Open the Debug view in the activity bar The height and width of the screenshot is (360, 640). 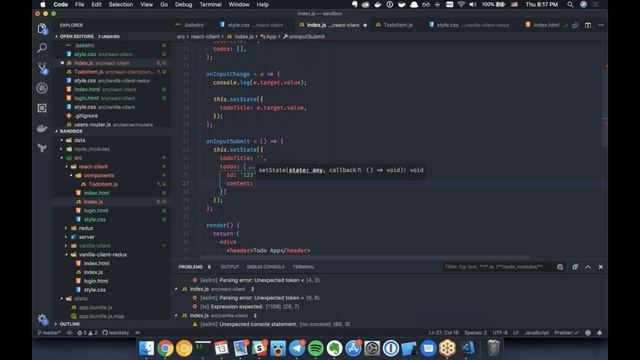(42, 88)
